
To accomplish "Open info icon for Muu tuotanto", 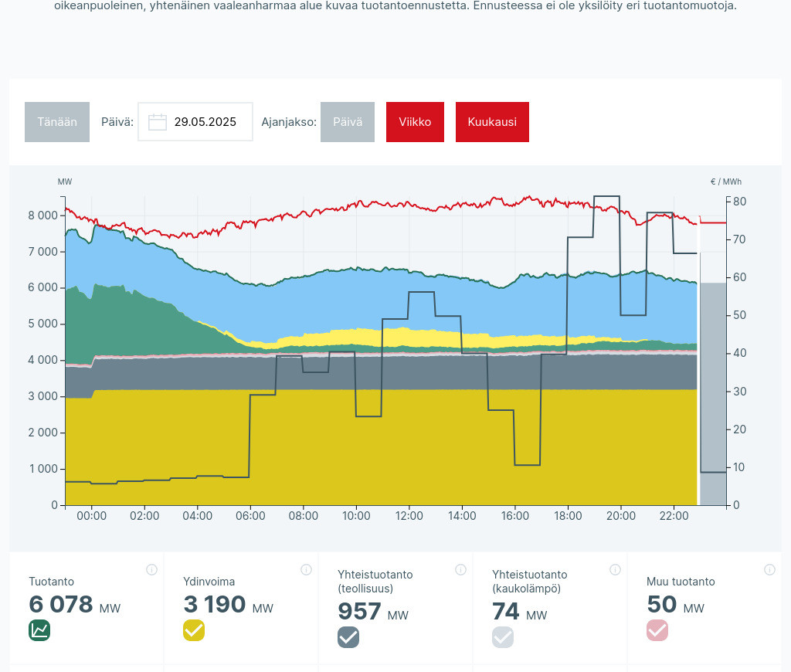I will (x=769, y=570).
